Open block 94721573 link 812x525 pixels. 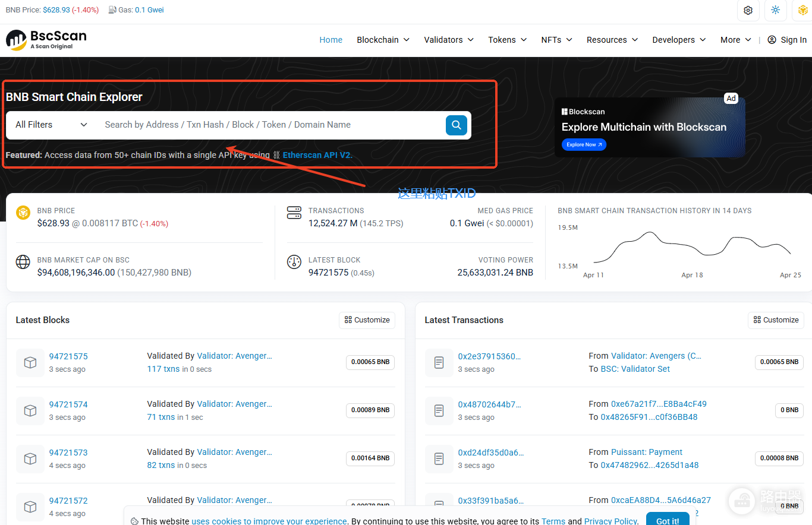[68, 453]
